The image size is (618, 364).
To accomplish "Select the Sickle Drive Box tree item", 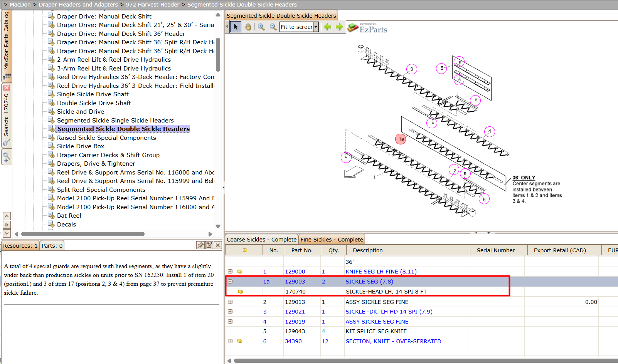I will (x=81, y=146).
